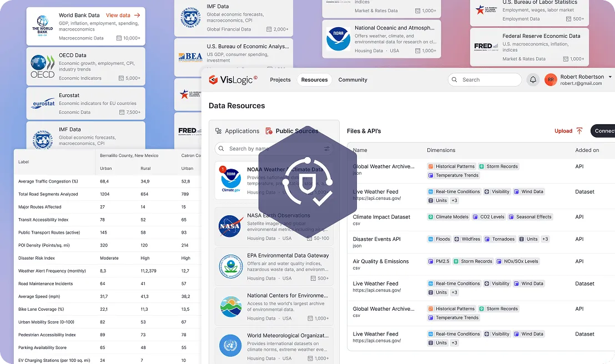
Task: Click the Climate Models tag
Action: tap(448, 216)
